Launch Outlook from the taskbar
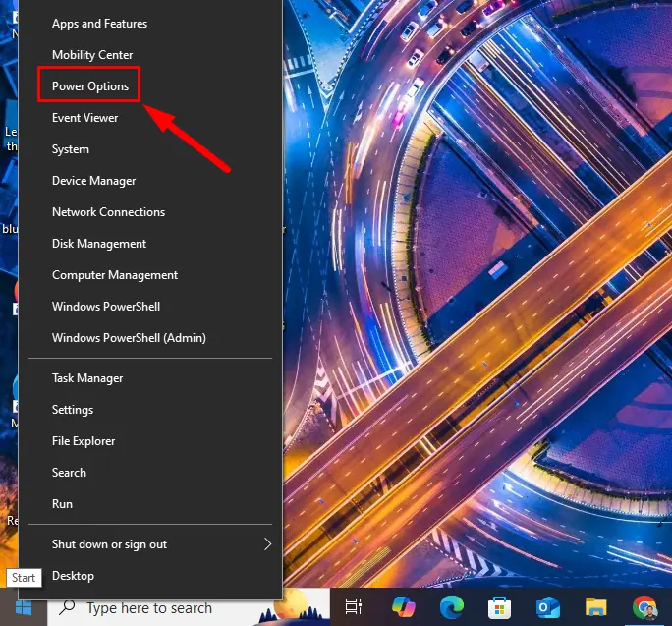Image resolution: width=672 pixels, height=626 pixels. tap(548, 607)
